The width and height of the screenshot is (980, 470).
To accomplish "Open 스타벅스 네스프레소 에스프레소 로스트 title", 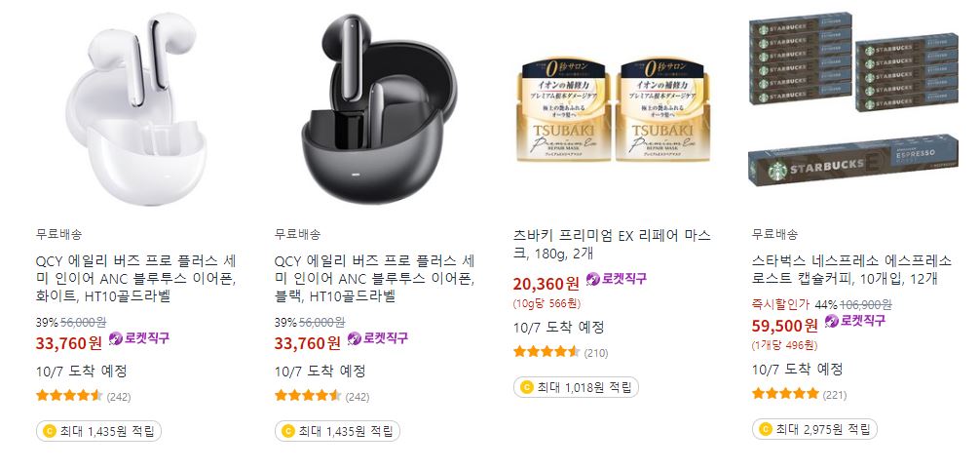I will [x=851, y=270].
